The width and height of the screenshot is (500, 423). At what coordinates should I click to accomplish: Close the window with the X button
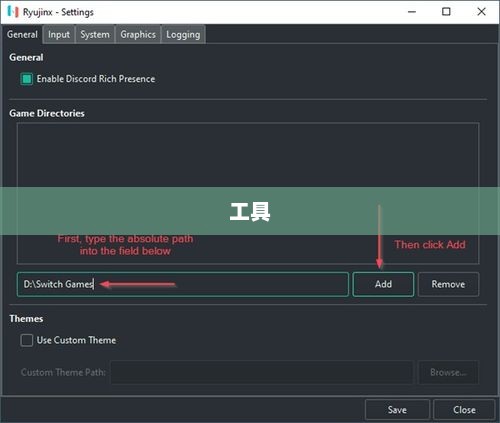point(481,12)
